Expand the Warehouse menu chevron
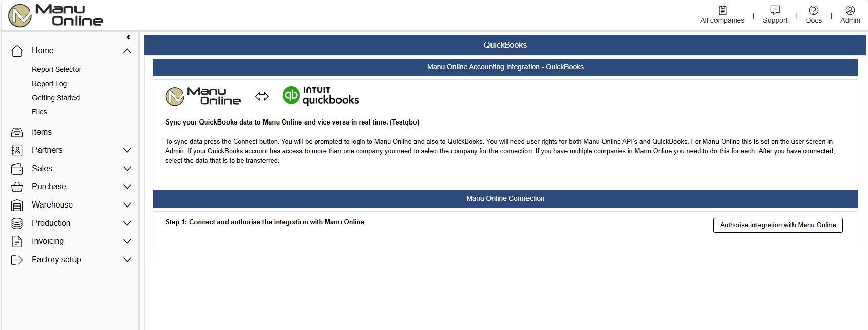 pyautogui.click(x=127, y=205)
